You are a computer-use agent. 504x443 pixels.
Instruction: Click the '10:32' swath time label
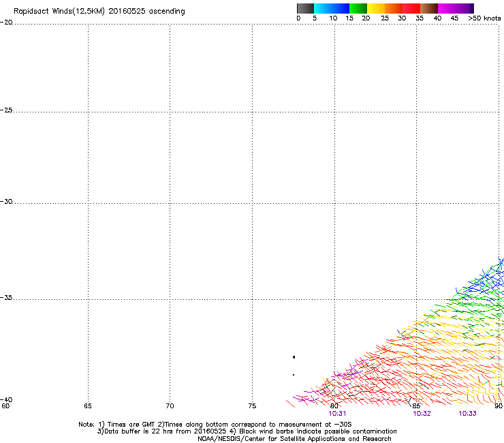point(422,414)
